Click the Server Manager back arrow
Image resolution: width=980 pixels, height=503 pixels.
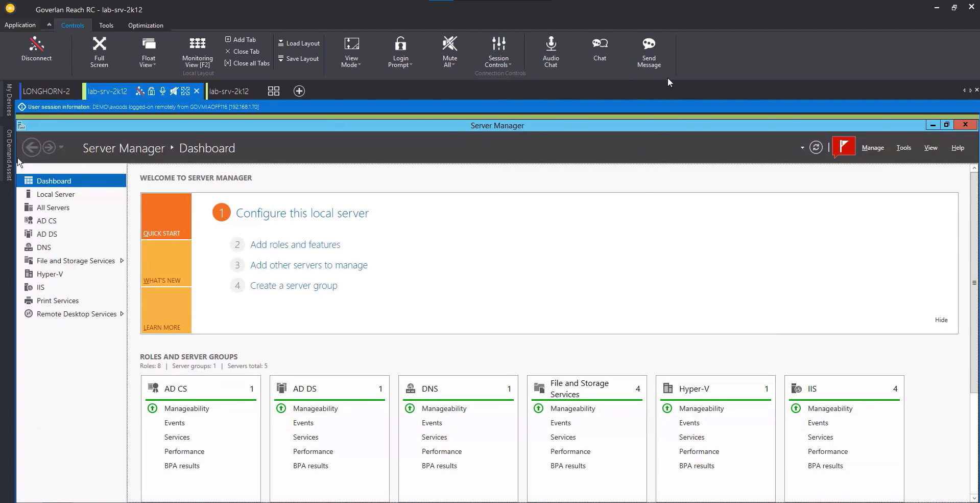coord(31,148)
